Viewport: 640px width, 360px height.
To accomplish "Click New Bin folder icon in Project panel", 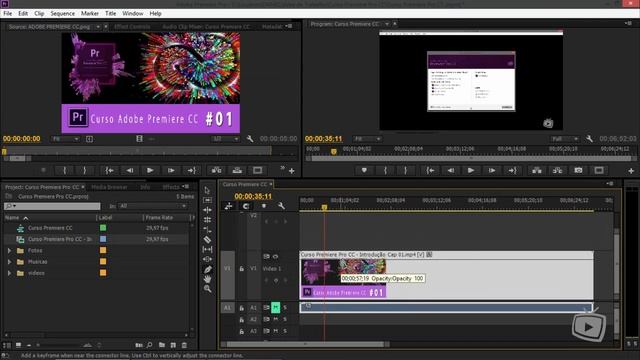I will pyautogui.click(x=162, y=345).
